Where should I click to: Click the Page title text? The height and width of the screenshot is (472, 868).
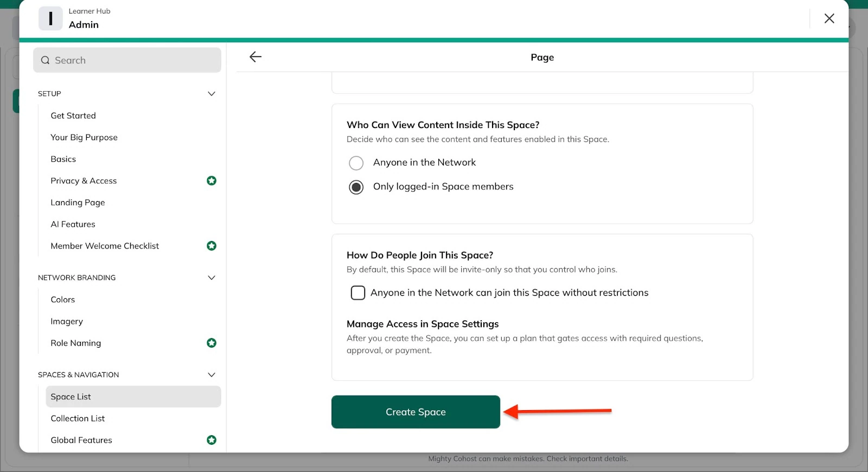542,58
